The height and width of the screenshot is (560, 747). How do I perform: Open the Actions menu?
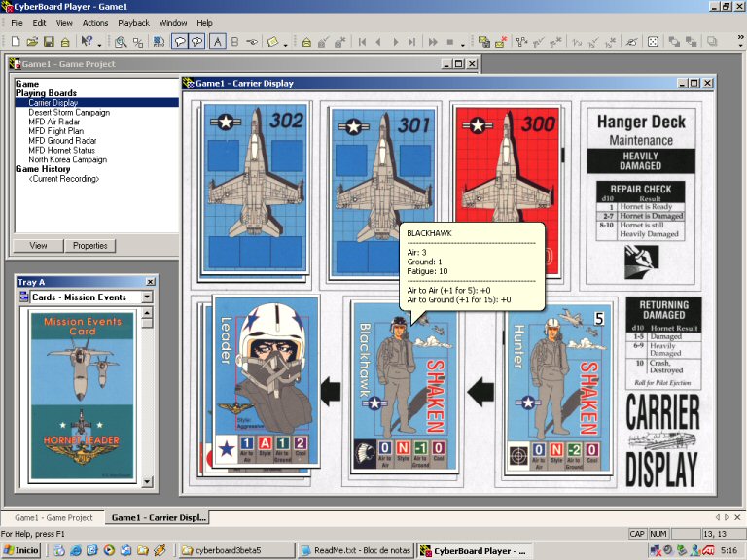coord(95,23)
